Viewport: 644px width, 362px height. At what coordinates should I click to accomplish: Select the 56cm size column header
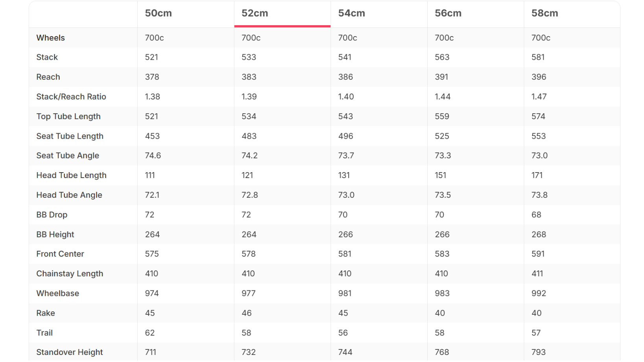[x=448, y=13]
